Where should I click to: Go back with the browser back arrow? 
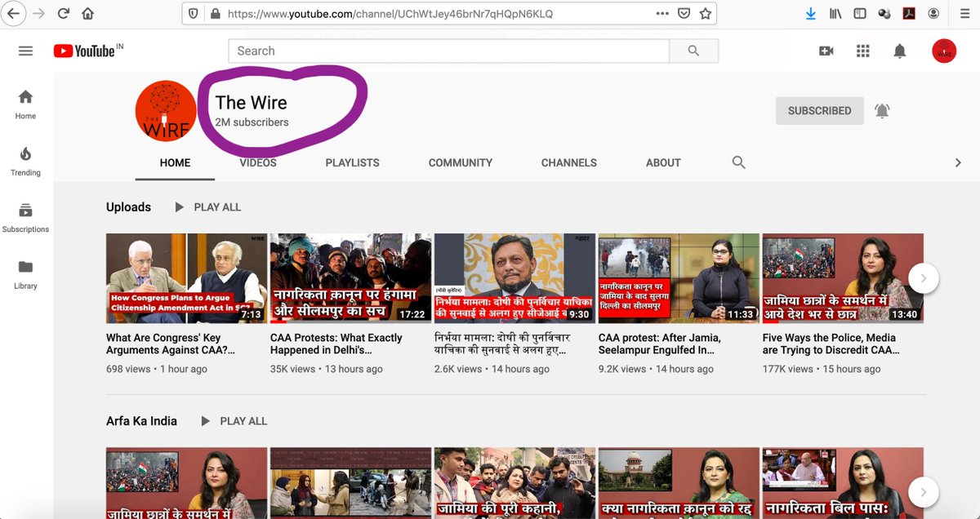click(x=13, y=14)
